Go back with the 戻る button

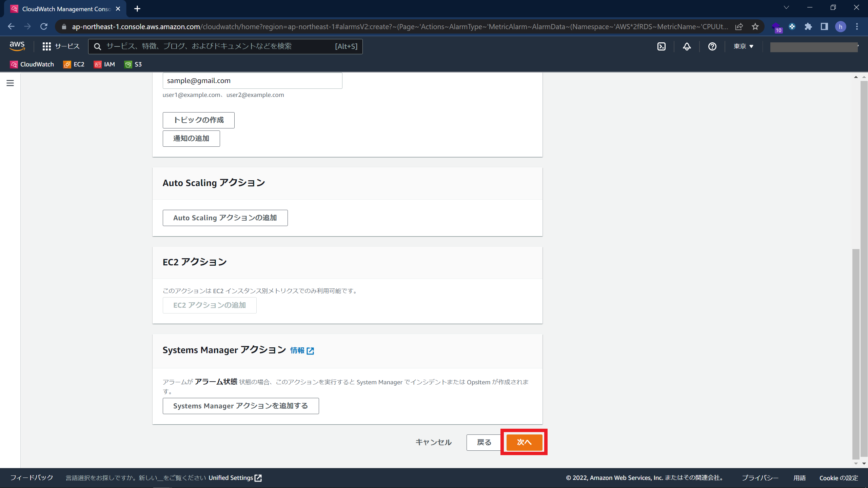point(484,443)
